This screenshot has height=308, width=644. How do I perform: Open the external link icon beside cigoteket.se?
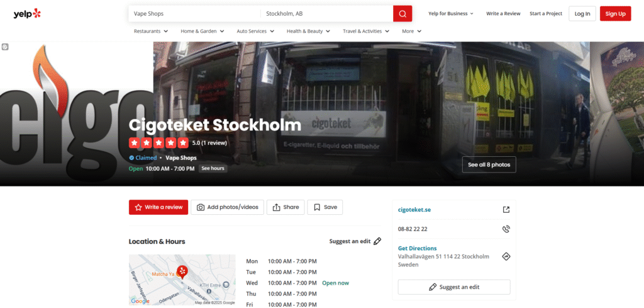click(506, 210)
